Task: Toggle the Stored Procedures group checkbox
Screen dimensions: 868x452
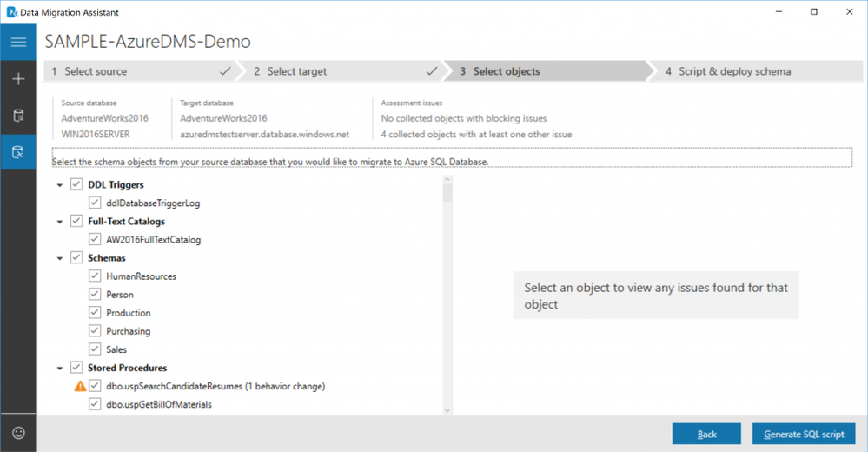Action: point(76,367)
